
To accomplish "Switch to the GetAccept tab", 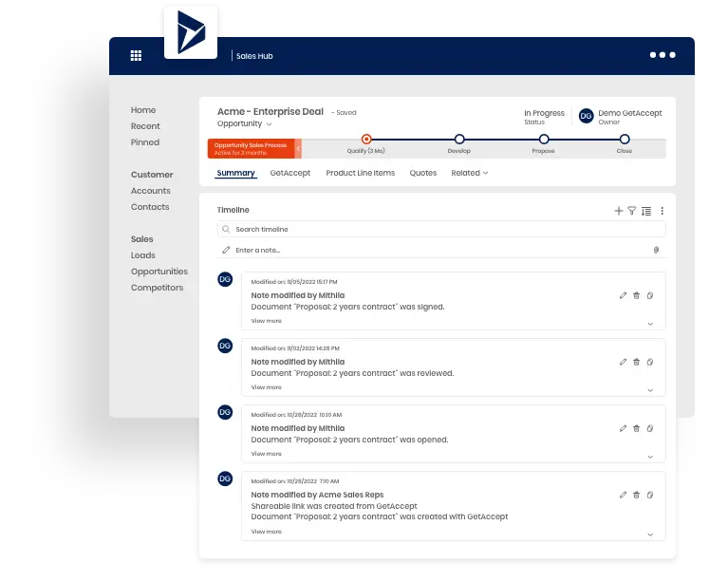I will click(290, 173).
